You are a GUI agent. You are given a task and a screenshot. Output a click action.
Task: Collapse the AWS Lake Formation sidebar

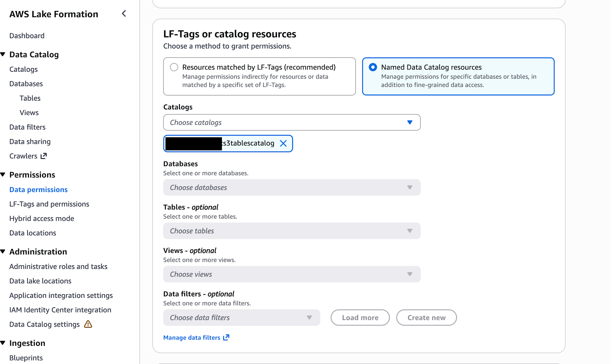coord(124,14)
